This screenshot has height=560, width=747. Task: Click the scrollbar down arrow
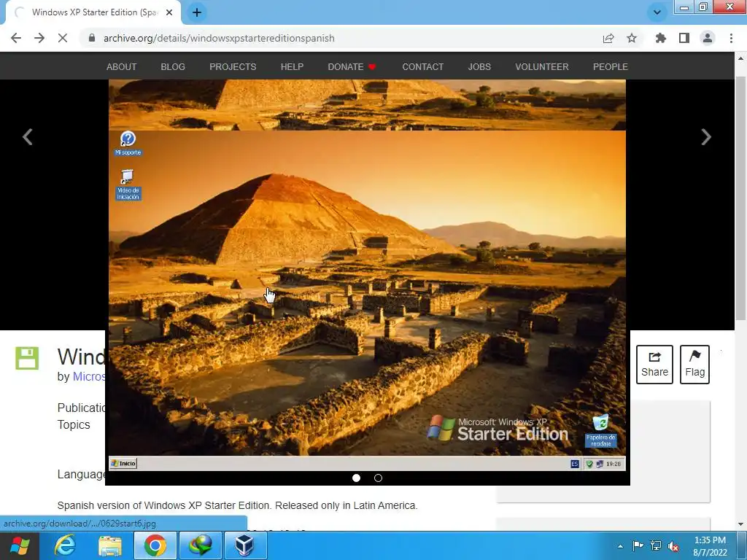[x=741, y=524]
